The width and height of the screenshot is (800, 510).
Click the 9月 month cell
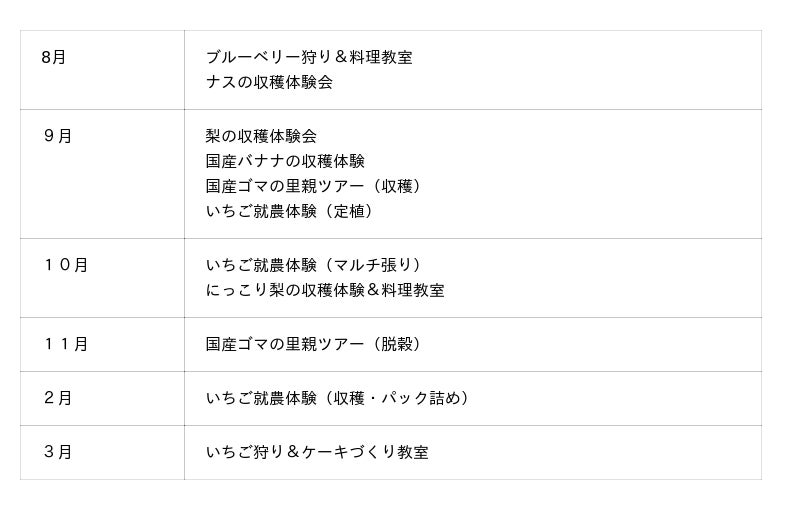click(x=58, y=136)
